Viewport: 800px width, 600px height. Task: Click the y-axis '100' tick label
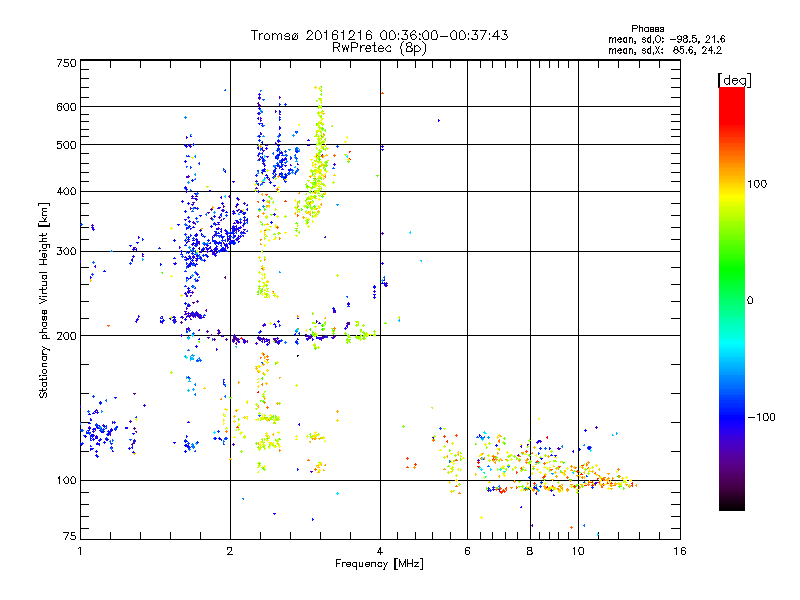pos(66,481)
